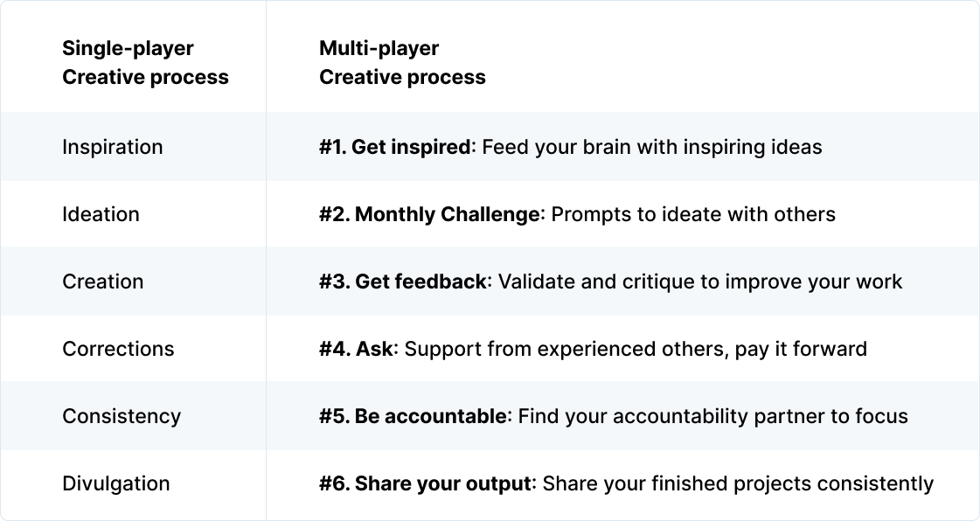Click the bold '#2. Monthly Challenge' text
The image size is (980, 521).
(x=429, y=214)
